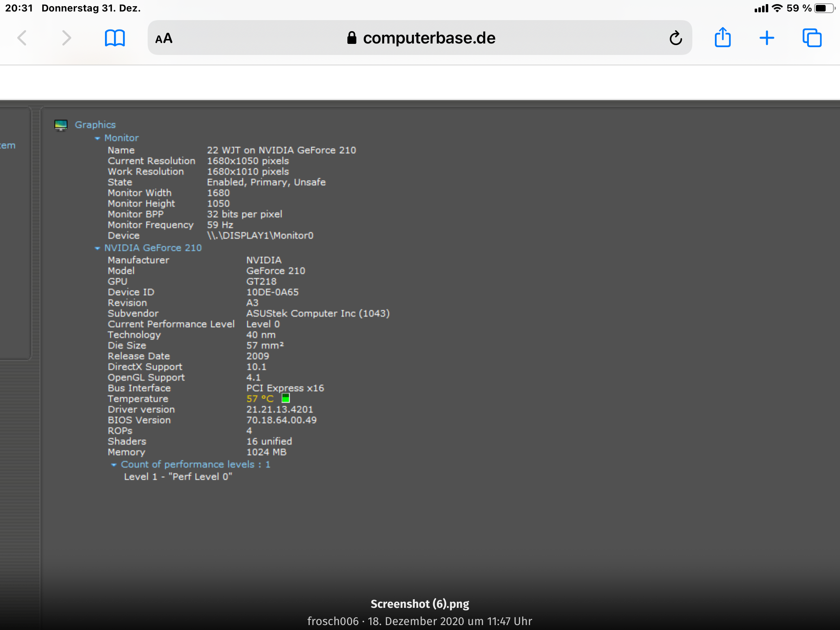The height and width of the screenshot is (630, 840).
Task: Open the bookmarks book icon
Action: pos(115,38)
